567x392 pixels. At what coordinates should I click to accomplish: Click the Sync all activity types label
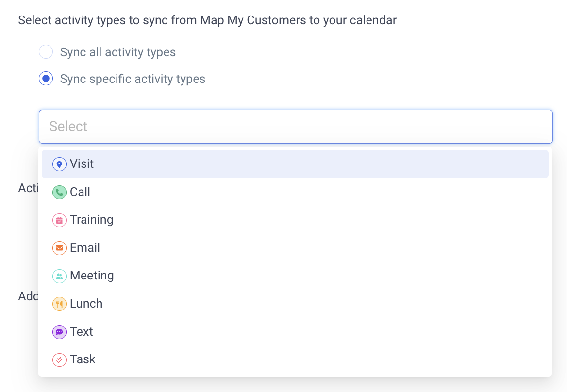coord(118,52)
